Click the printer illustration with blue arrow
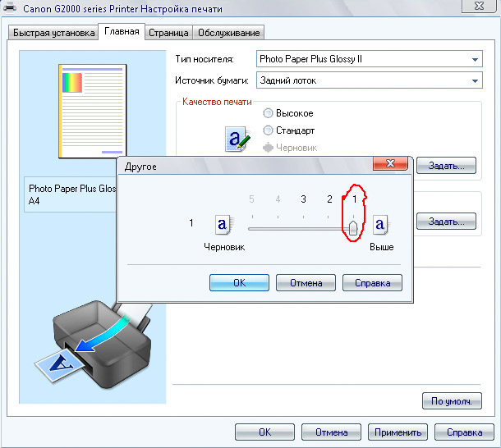Viewport: 501px width, 448px height. [93, 345]
